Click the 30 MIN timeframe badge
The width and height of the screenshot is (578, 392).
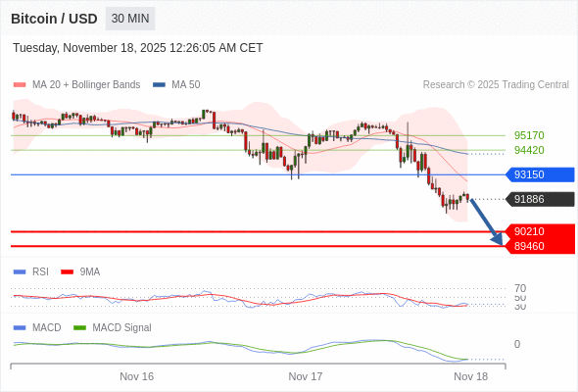[x=130, y=19]
